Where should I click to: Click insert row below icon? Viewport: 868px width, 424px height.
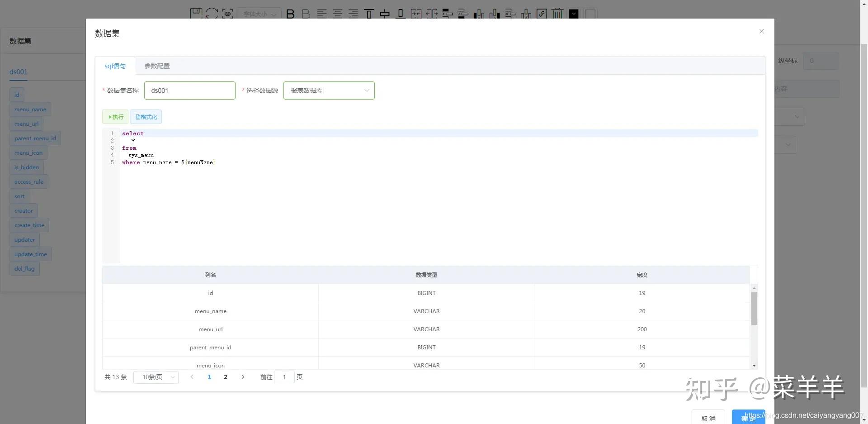[463, 14]
